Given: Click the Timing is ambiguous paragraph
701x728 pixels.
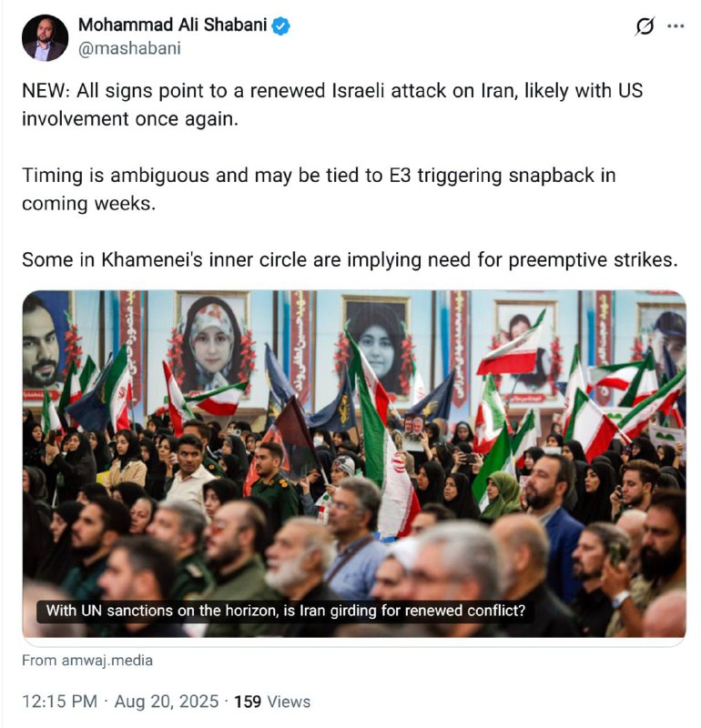Looking at the screenshot, I should [x=319, y=189].
